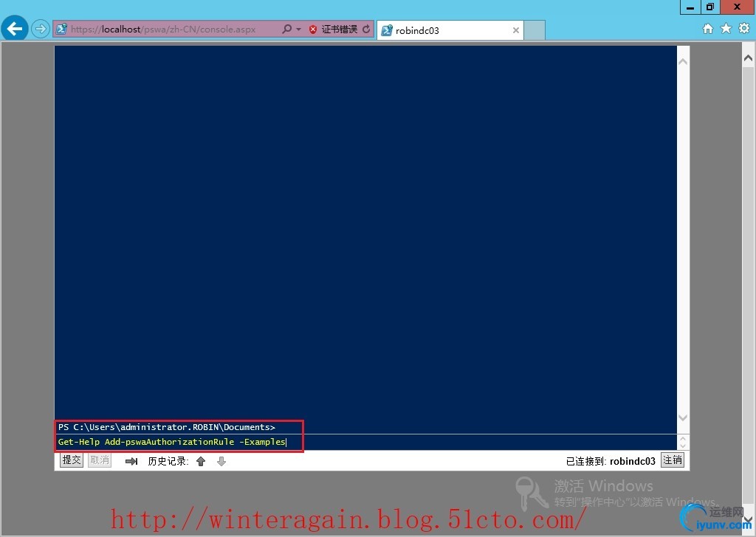This screenshot has width=756, height=537.
Task: Open a new blank tab
Action: click(x=535, y=30)
